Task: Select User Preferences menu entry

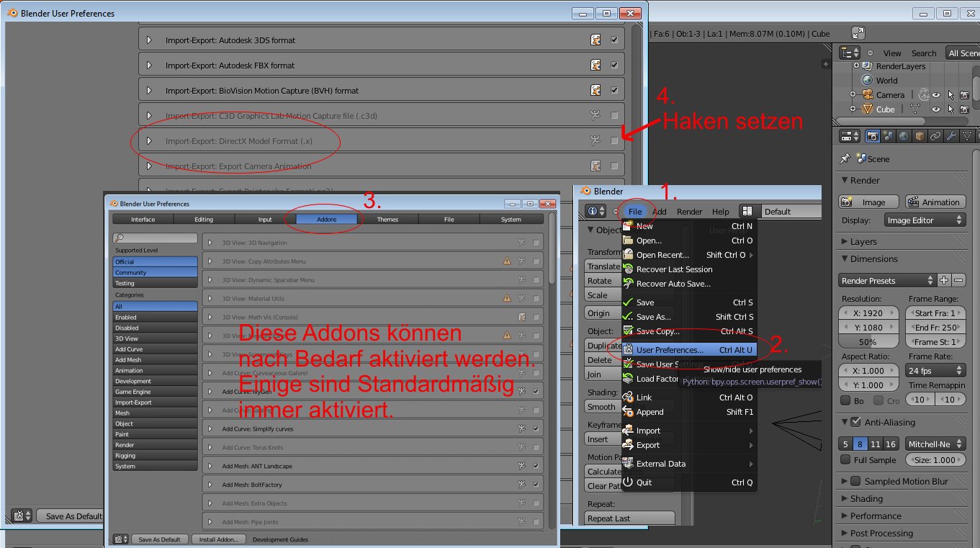Action: tap(689, 350)
